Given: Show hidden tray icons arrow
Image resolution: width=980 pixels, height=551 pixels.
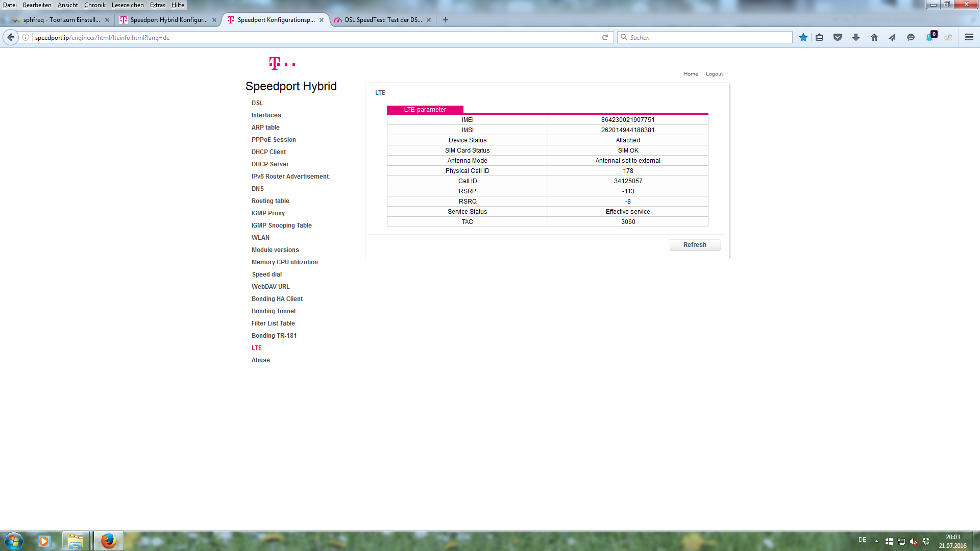Looking at the screenshot, I should [876, 541].
